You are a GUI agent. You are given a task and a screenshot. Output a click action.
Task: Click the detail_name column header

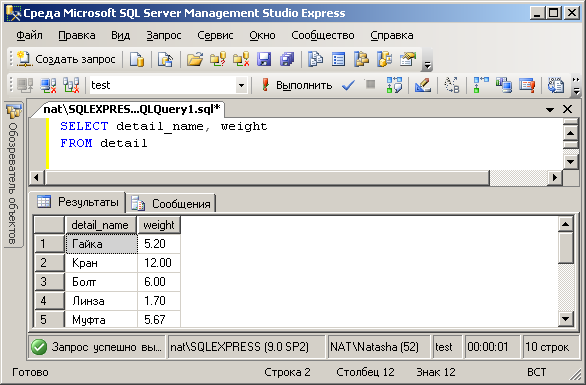100,225
